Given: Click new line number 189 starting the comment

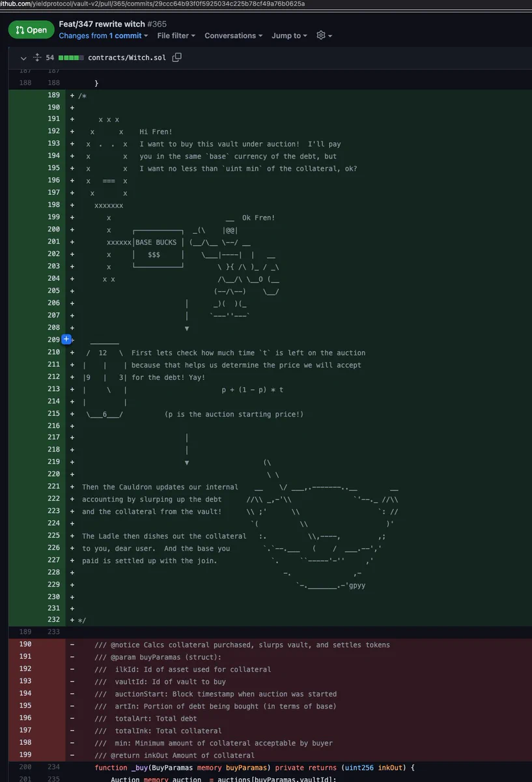Looking at the screenshot, I should (53, 95).
